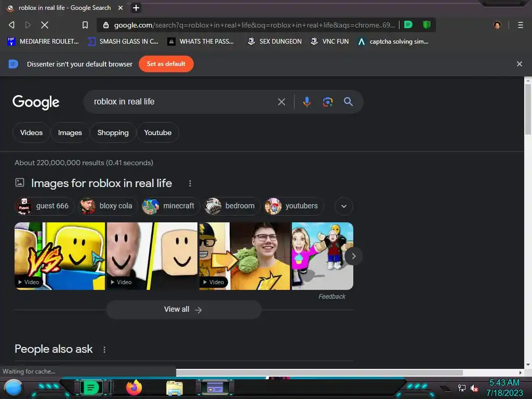Click View all images button
The image size is (532, 399).
[x=184, y=310]
